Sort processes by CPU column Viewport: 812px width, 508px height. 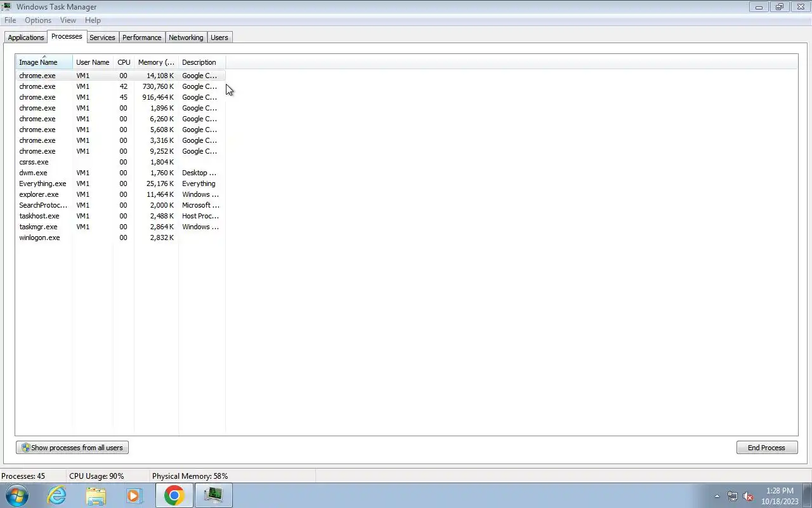point(124,62)
